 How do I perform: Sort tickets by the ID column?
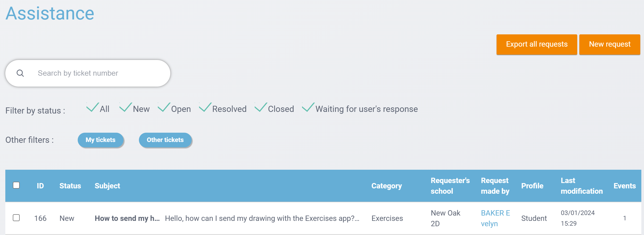coord(40,186)
